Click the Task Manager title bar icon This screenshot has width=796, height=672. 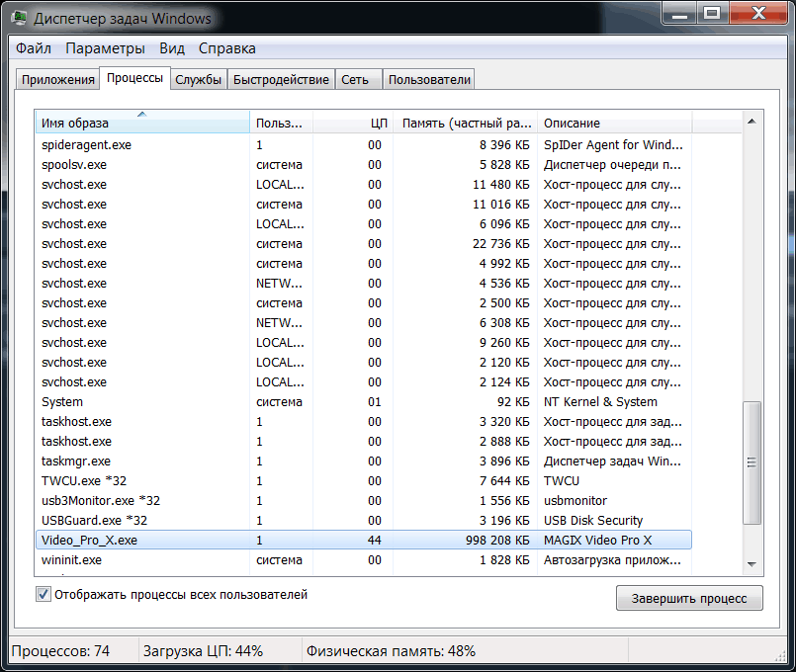pyautogui.click(x=20, y=18)
